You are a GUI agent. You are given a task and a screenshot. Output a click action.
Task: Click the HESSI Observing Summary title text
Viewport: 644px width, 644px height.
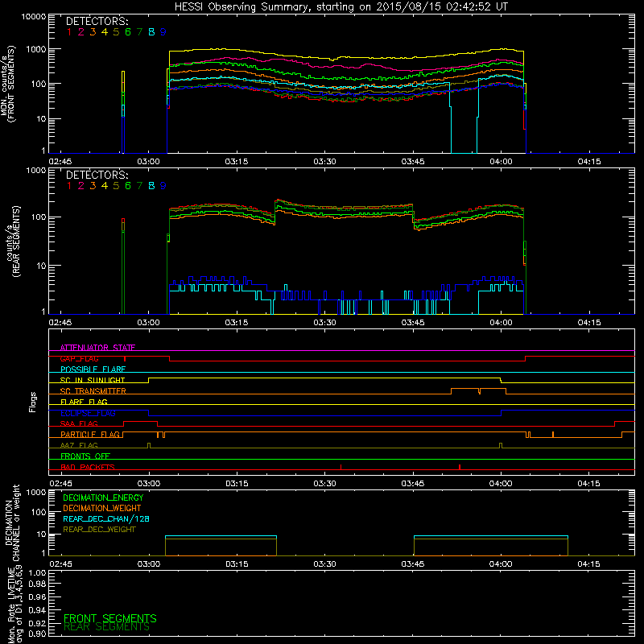point(341,7)
